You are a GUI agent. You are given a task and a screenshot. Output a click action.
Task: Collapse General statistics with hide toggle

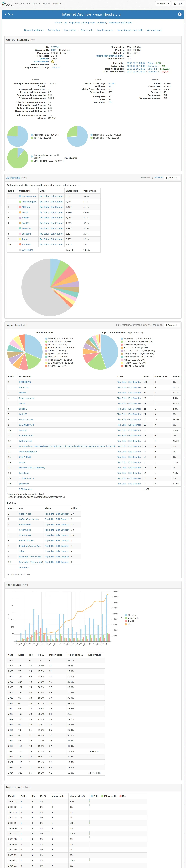pyautogui.click(x=32, y=40)
